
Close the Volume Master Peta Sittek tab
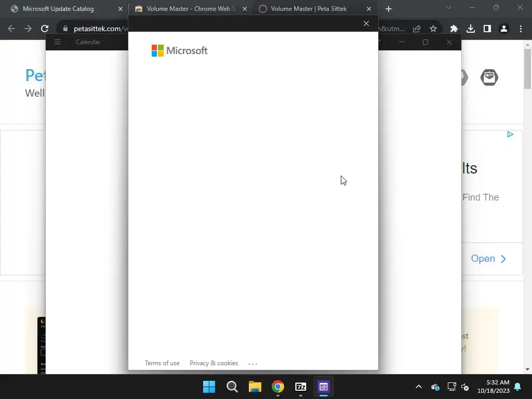pyautogui.click(x=369, y=9)
